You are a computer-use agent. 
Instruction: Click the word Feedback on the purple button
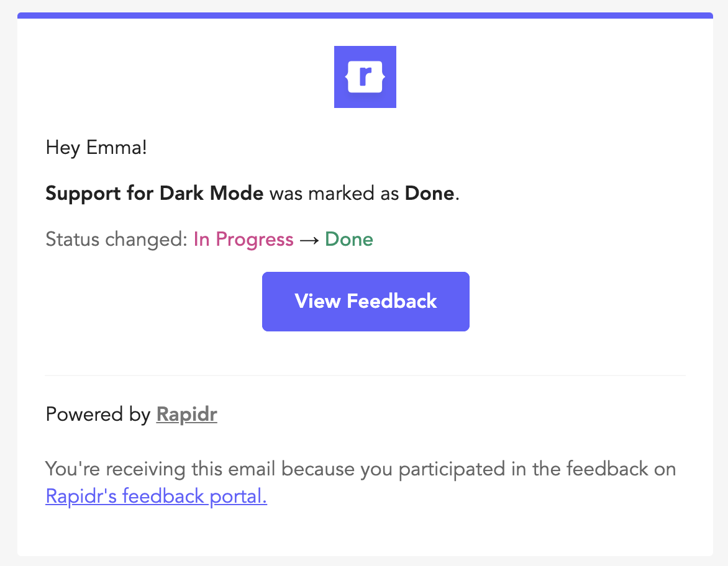[392, 301]
